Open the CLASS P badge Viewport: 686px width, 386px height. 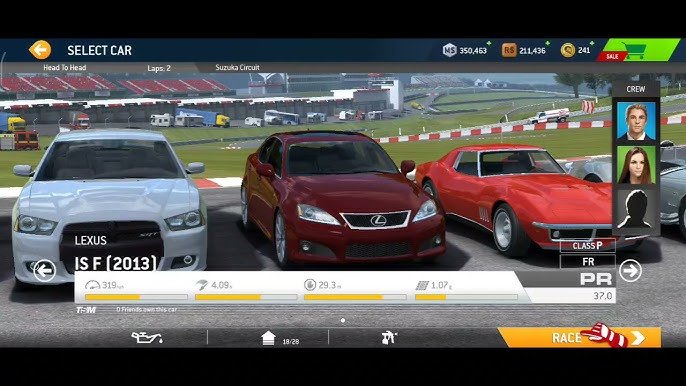click(588, 246)
